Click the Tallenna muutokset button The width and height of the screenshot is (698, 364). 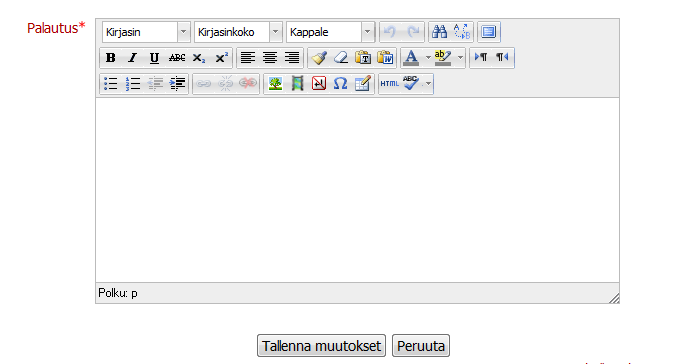pos(321,346)
